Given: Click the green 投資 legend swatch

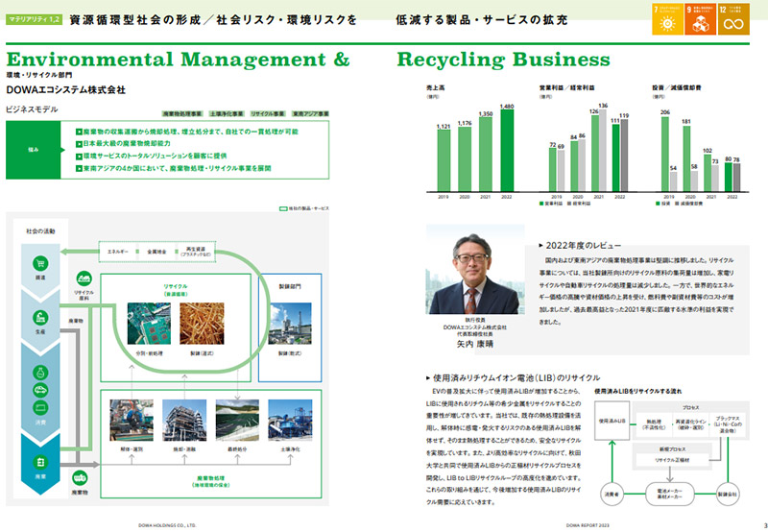Looking at the screenshot, I should tap(658, 204).
